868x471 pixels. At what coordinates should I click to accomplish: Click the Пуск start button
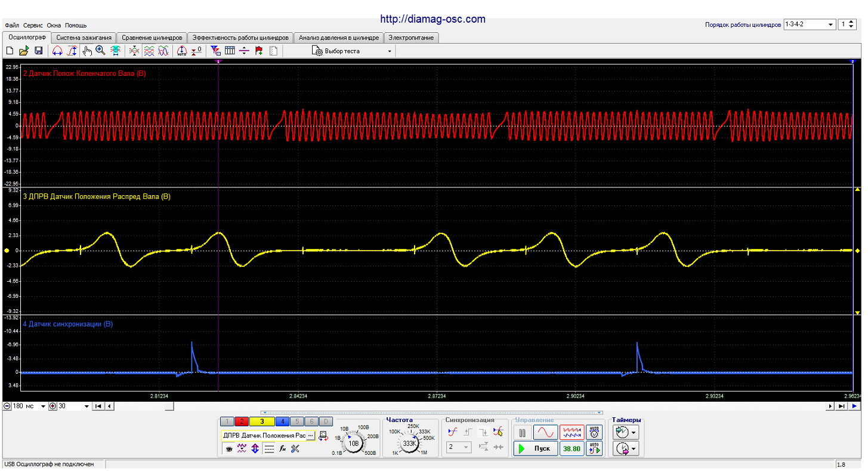click(536, 448)
